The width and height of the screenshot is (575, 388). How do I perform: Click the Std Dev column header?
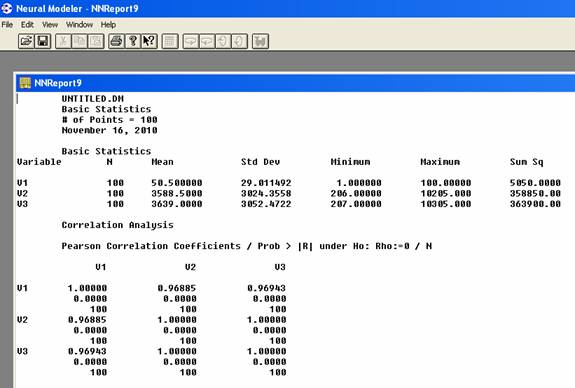pos(260,162)
